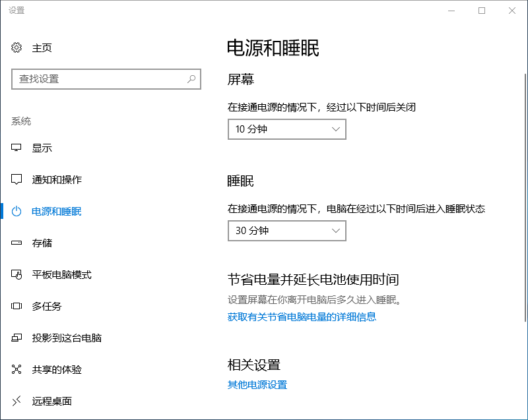Open 平板电脑模式 via its tablet icon
This screenshot has width=528, height=420.
(17, 274)
